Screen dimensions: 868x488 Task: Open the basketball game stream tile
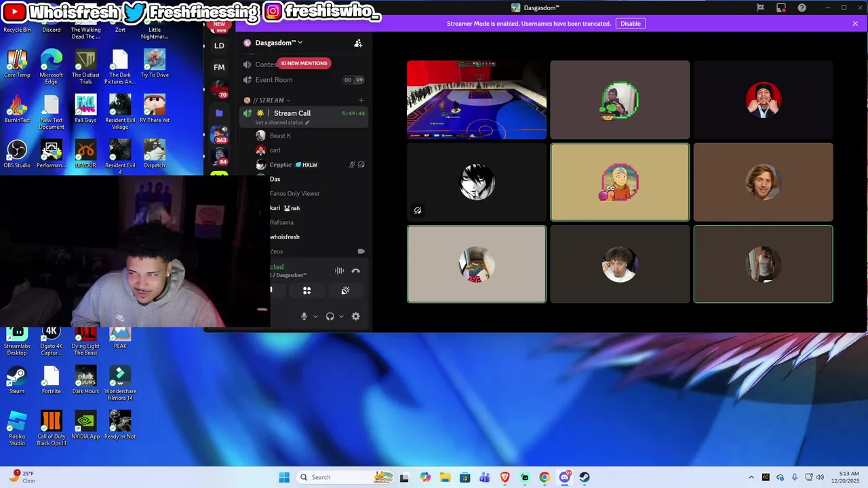(477, 100)
